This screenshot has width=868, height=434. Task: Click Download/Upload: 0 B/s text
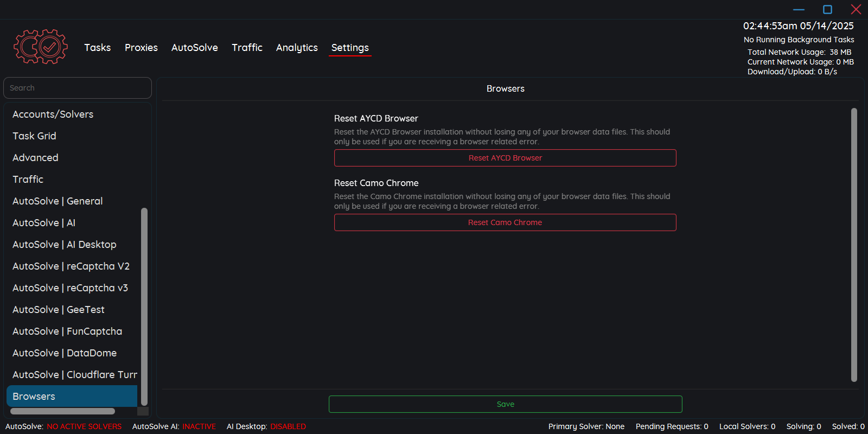(792, 72)
